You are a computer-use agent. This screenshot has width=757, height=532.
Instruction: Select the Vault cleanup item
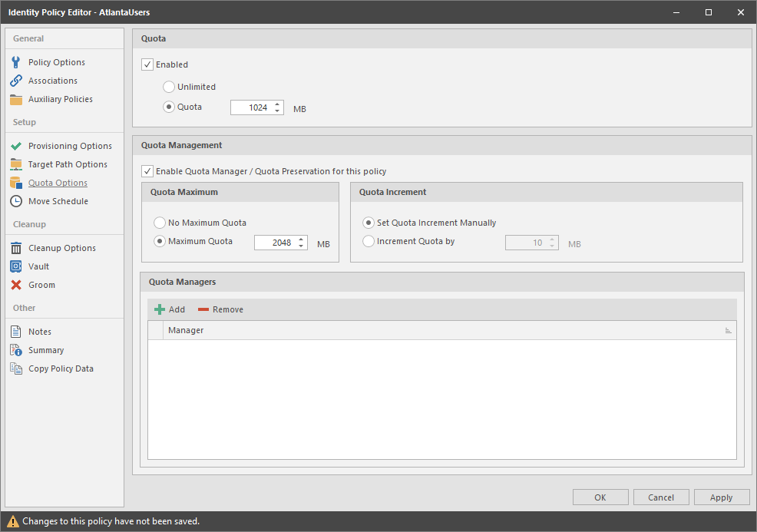click(x=41, y=266)
